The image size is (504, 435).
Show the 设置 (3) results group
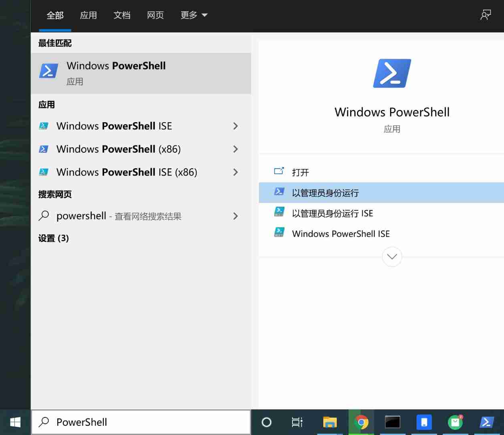[x=53, y=238]
